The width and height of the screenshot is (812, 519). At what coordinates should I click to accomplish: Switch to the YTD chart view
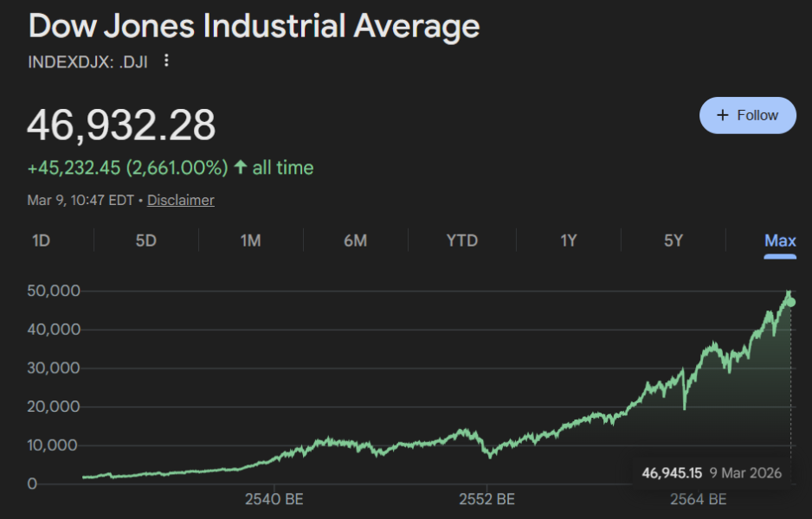point(461,240)
